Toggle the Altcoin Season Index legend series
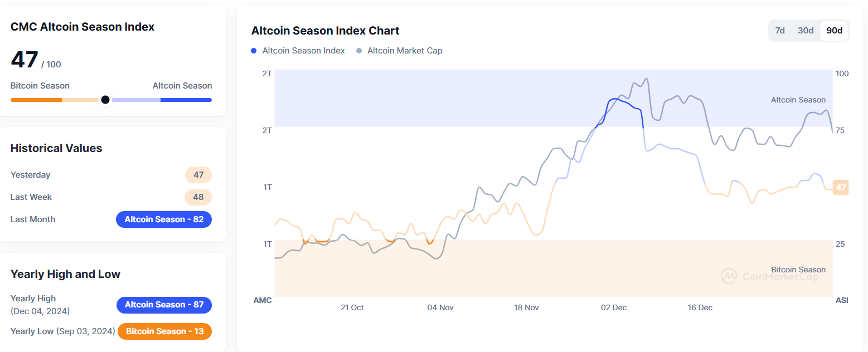The height and width of the screenshot is (352, 868). tap(298, 51)
